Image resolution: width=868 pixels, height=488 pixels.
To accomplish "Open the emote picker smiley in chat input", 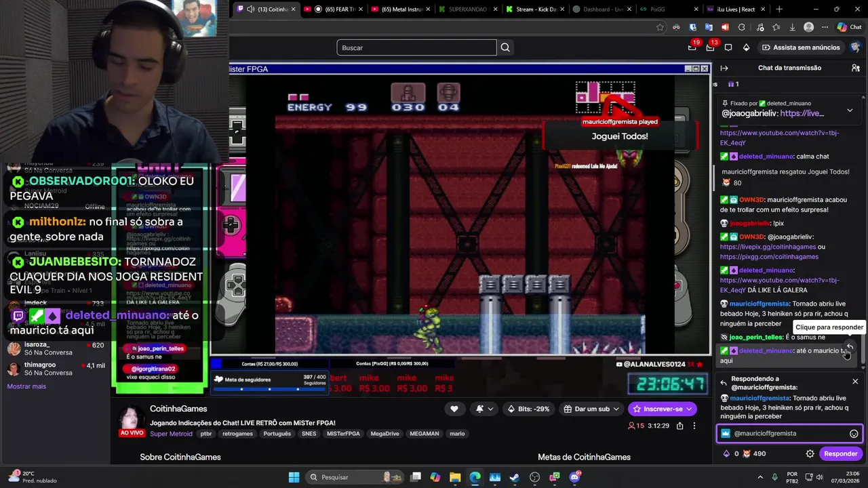I will tap(854, 434).
